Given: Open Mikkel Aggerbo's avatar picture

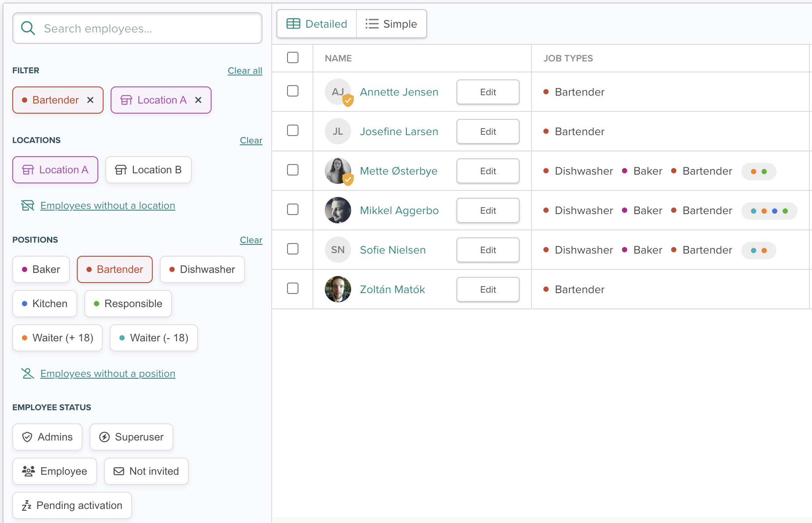Looking at the screenshot, I should (x=338, y=210).
